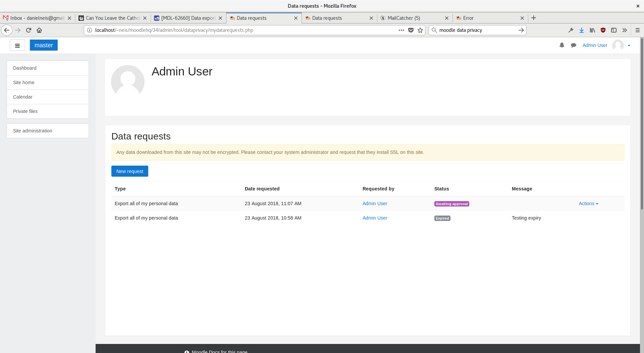Viewport: 644px width, 353px height.
Task: Open the Firefox hamburger menu
Action: 638,30
